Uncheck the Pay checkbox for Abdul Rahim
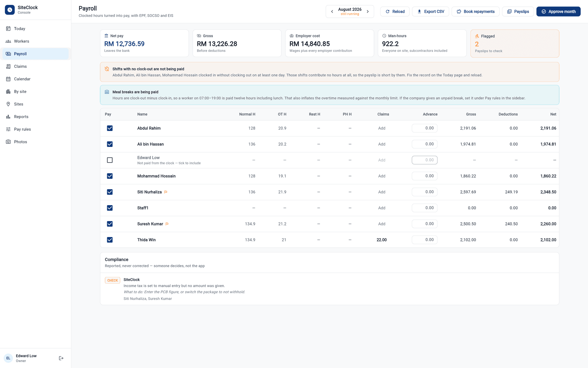This screenshot has width=588, height=368. pyautogui.click(x=110, y=128)
